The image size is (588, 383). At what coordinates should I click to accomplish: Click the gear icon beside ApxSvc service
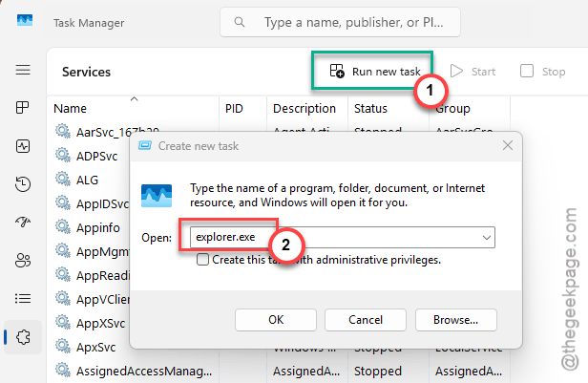pos(63,346)
